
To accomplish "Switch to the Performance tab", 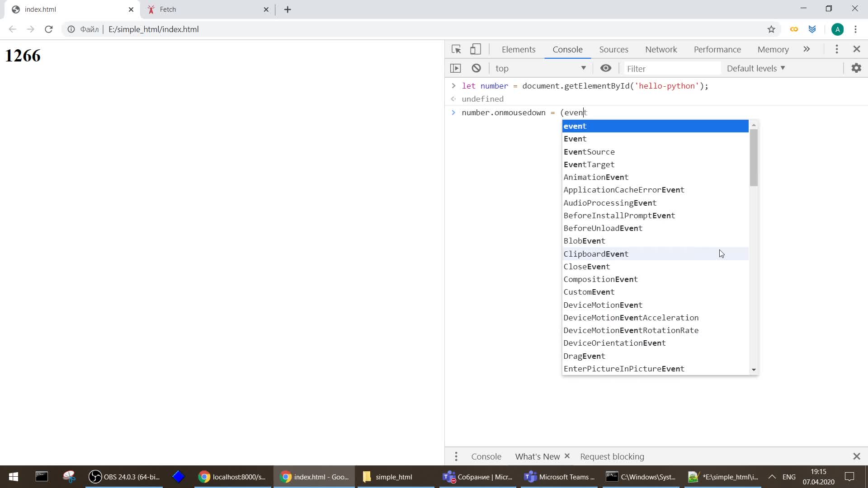I will click(717, 49).
